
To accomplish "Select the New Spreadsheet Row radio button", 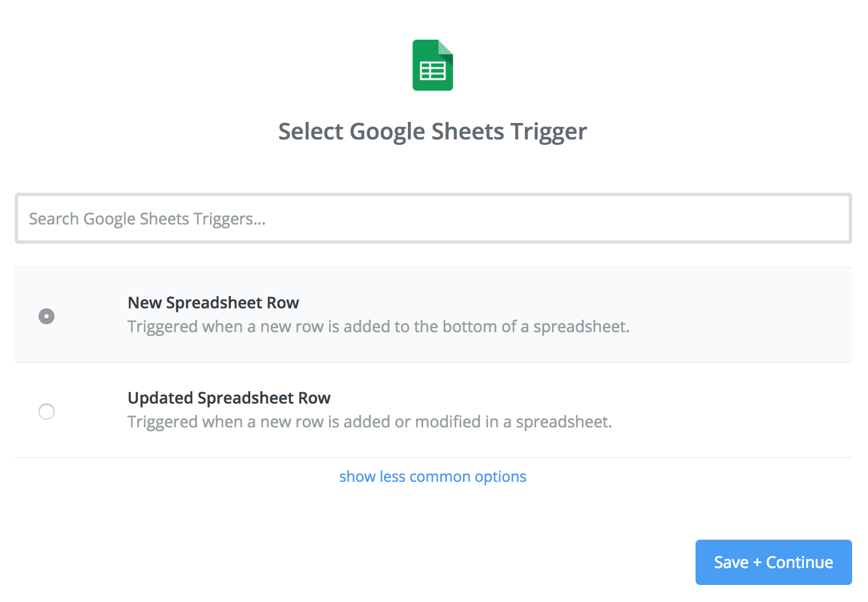I will (x=47, y=316).
